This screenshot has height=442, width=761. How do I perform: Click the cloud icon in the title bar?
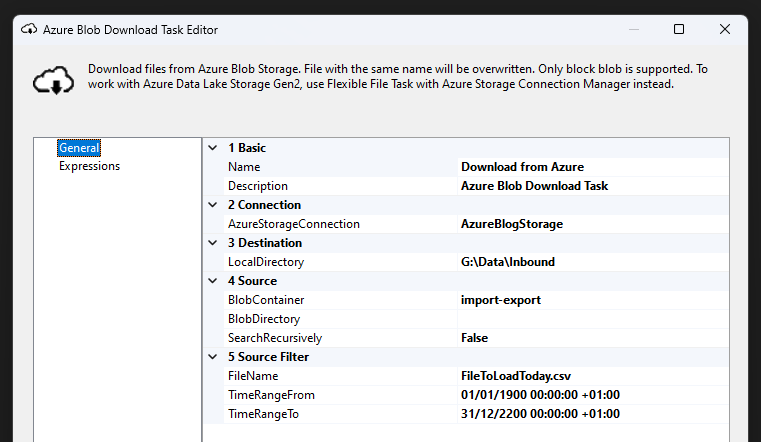[x=28, y=30]
